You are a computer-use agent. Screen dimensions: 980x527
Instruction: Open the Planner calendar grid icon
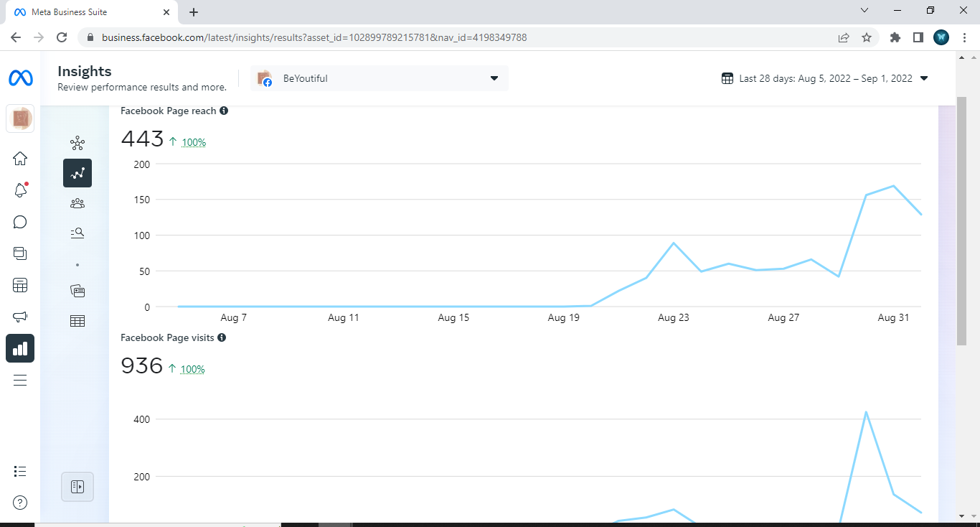[x=20, y=285]
